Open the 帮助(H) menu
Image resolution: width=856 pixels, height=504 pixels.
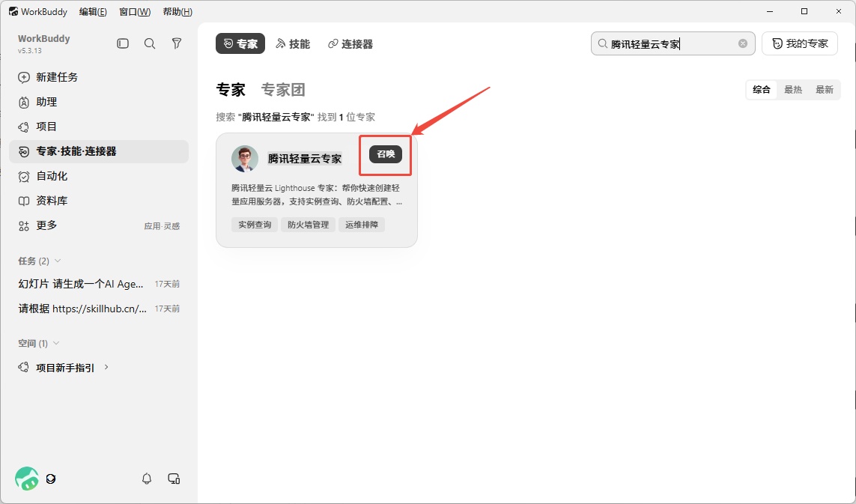click(x=177, y=11)
